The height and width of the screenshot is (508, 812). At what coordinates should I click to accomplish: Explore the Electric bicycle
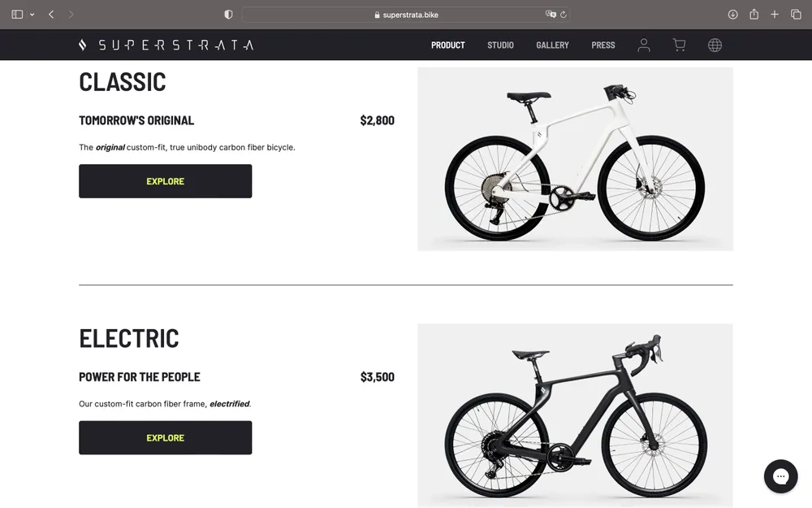pyautogui.click(x=165, y=438)
